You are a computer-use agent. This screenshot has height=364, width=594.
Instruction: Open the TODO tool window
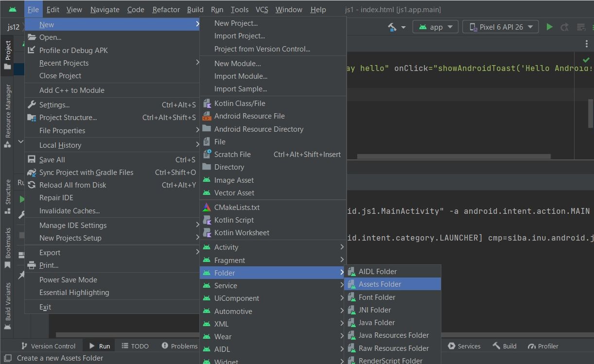click(x=135, y=346)
